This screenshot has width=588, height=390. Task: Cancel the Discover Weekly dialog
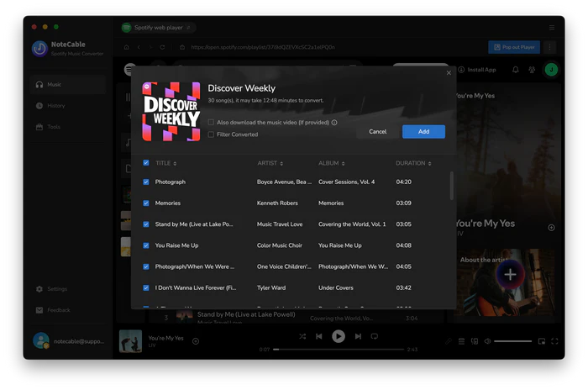378,132
